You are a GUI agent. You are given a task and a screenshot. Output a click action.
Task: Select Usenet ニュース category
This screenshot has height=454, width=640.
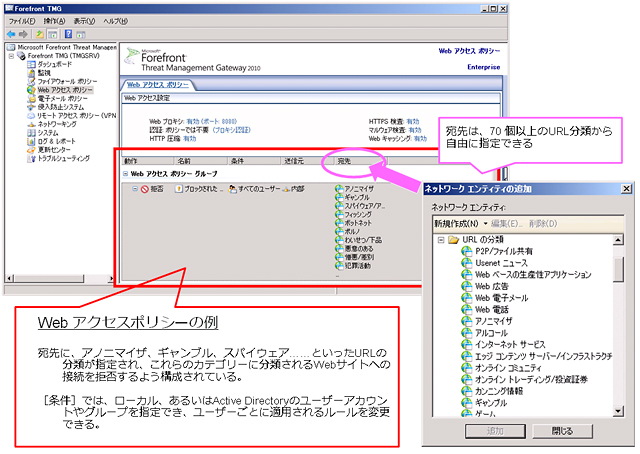tap(501, 263)
